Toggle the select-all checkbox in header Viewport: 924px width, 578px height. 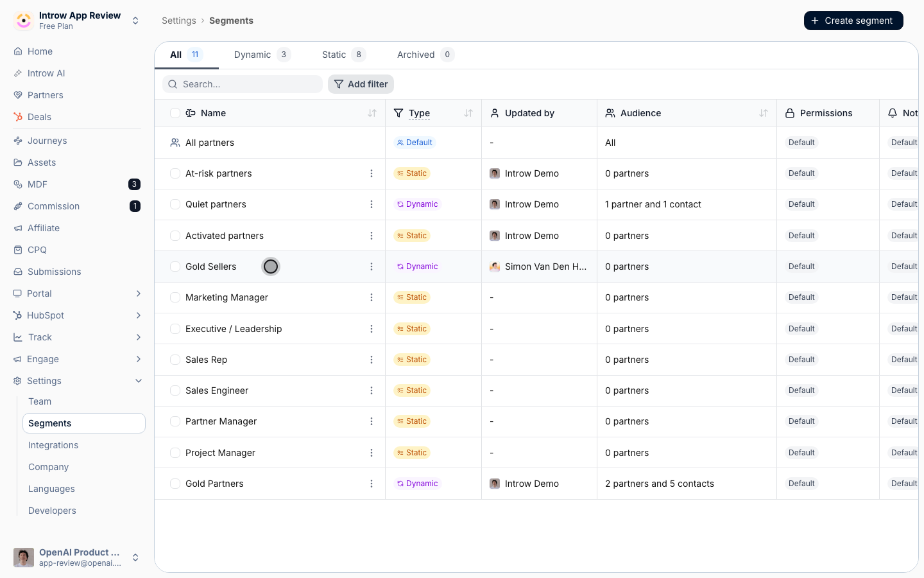(175, 113)
